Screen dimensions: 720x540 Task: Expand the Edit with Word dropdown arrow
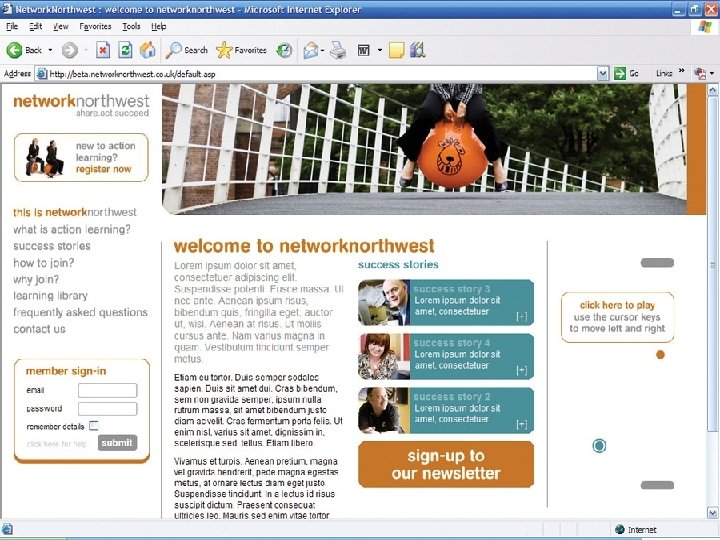380,50
